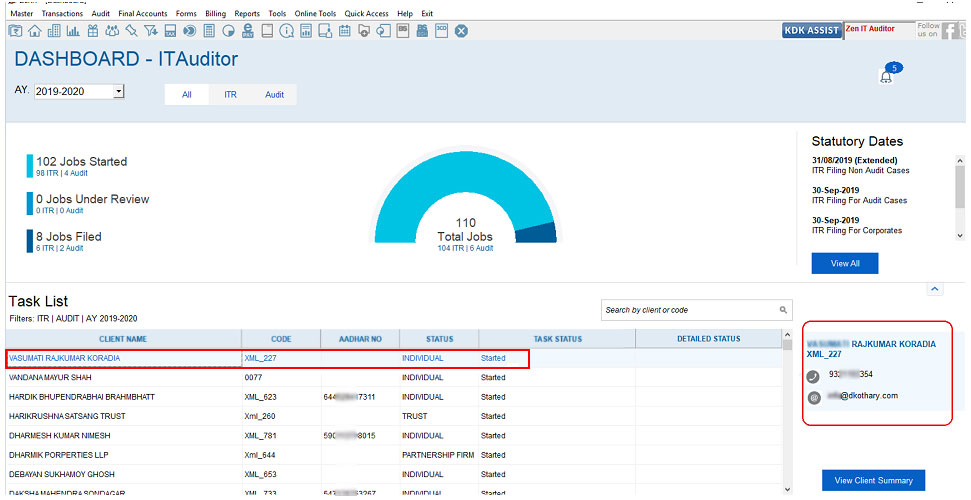971x500 pixels.
Task: Click the information circle toolbar icon
Action: pos(286,31)
